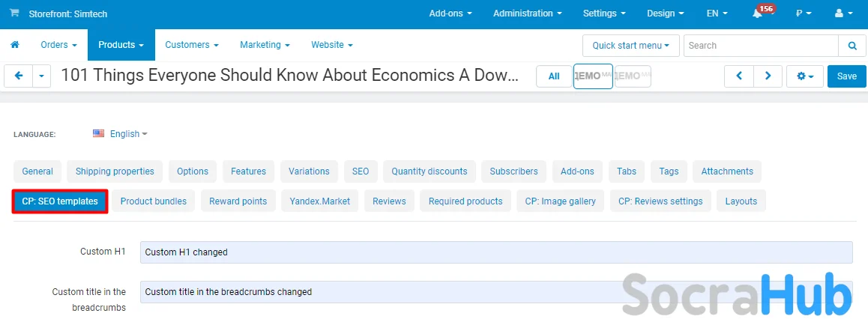Click the search magnifier button

pos(852,45)
